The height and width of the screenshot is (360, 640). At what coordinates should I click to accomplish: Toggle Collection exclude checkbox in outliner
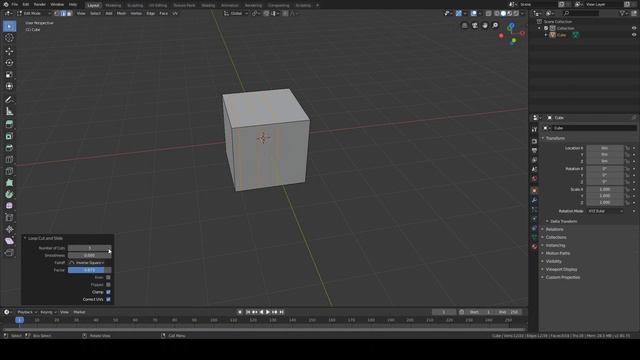(546, 28)
